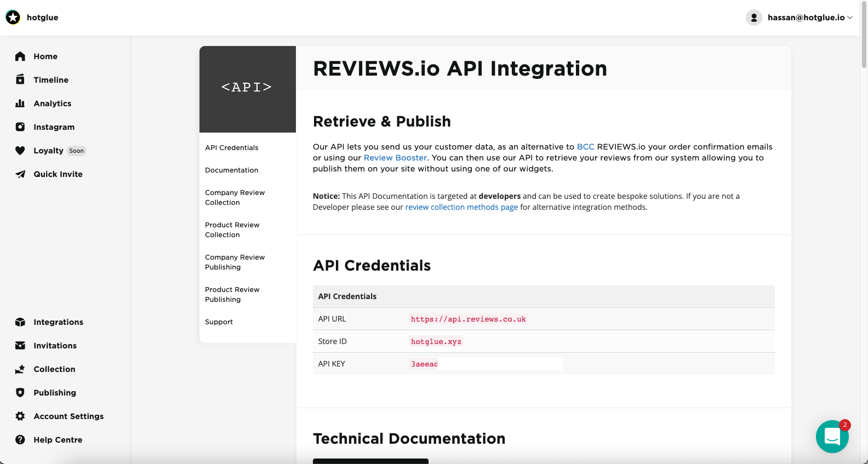
Task: Open the Home menu item
Action: coord(45,56)
